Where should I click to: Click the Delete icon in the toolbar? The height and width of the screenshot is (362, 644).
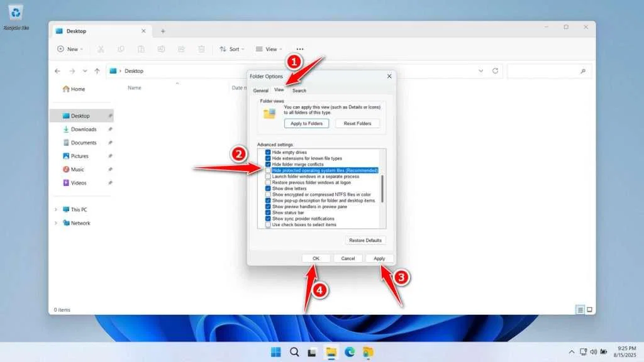201,49
